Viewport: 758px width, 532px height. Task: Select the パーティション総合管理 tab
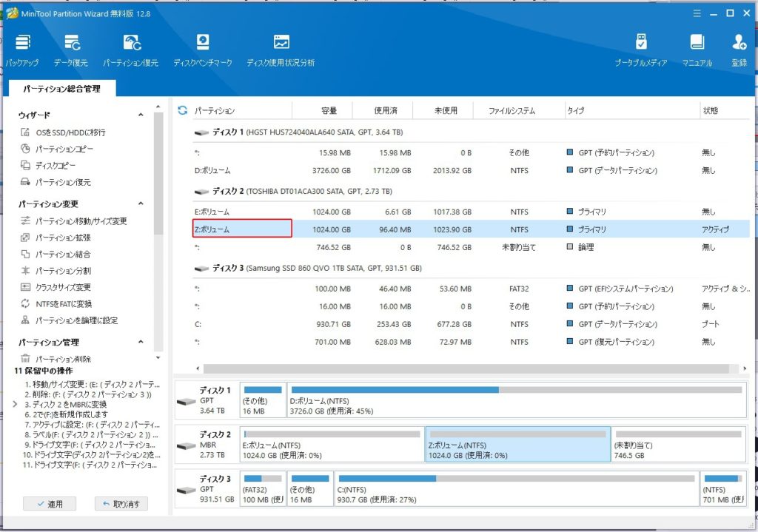(61, 89)
